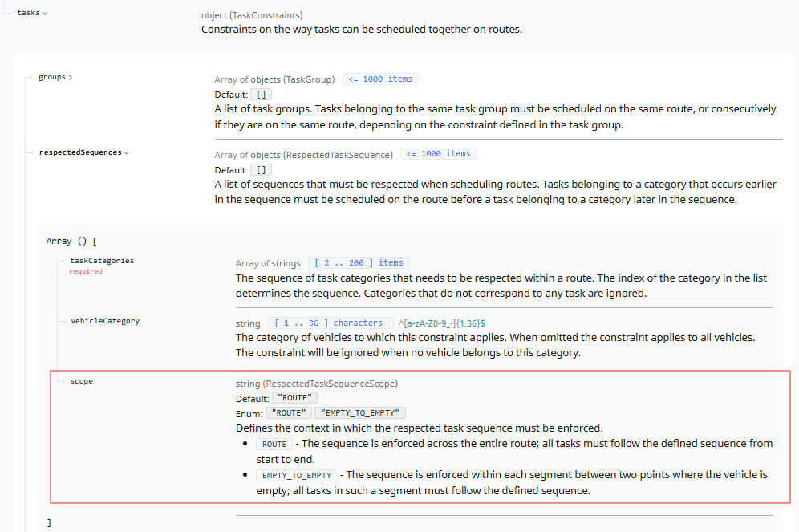The width and height of the screenshot is (799, 532).
Task: Click the default [] value under respectedSequences
Action: pos(262,170)
